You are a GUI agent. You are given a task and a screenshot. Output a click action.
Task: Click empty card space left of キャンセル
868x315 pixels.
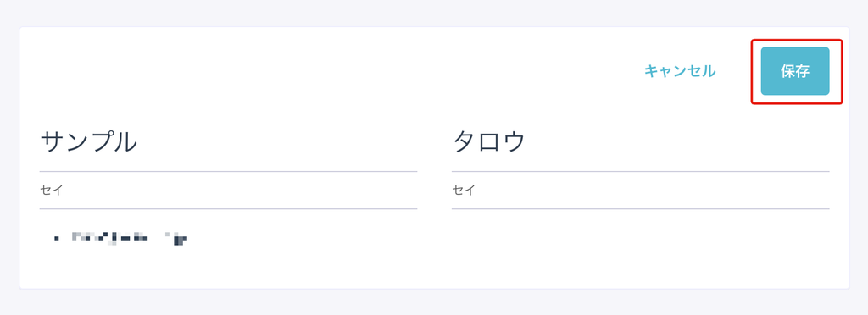pos(332,71)
